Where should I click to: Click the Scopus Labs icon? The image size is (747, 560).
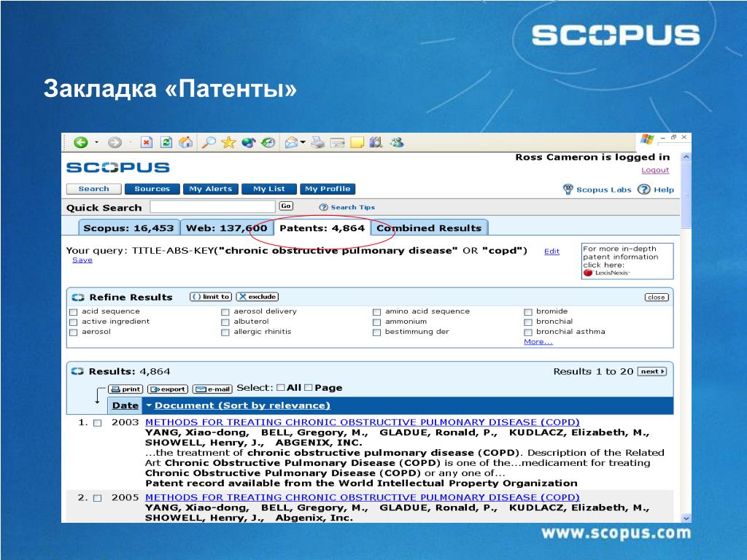[568, 189]
